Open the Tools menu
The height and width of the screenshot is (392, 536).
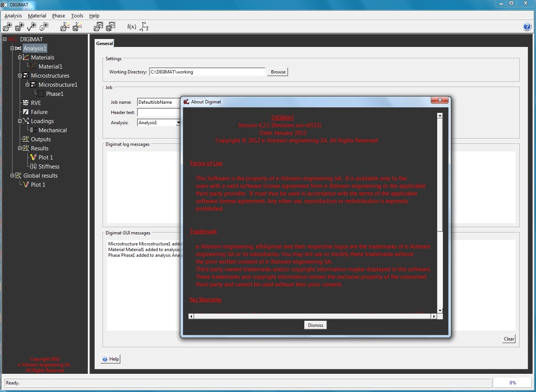[77, 16]
